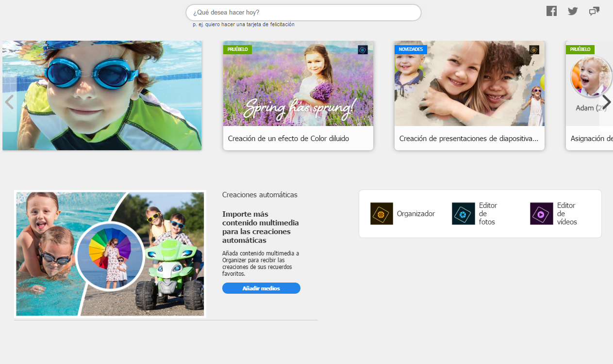613x364 pixels.
Task: Show previous carousel cards with left arrow
Action: 9,102
